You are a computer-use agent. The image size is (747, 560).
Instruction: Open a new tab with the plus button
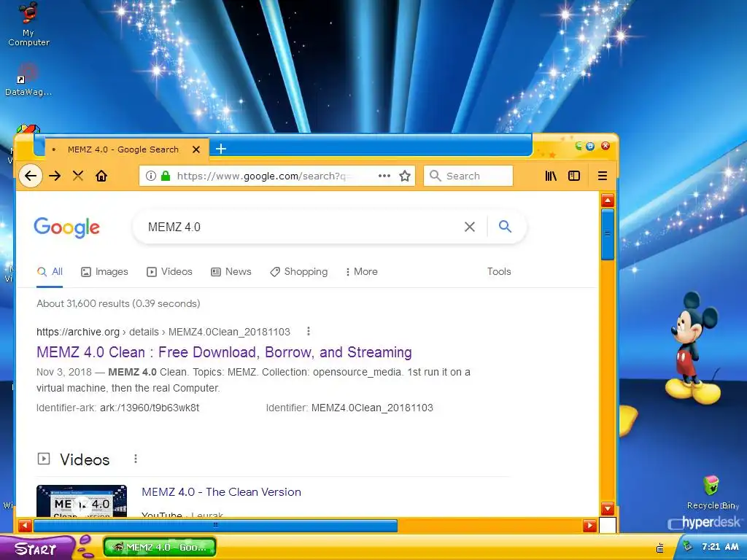[x=220, y=149]
